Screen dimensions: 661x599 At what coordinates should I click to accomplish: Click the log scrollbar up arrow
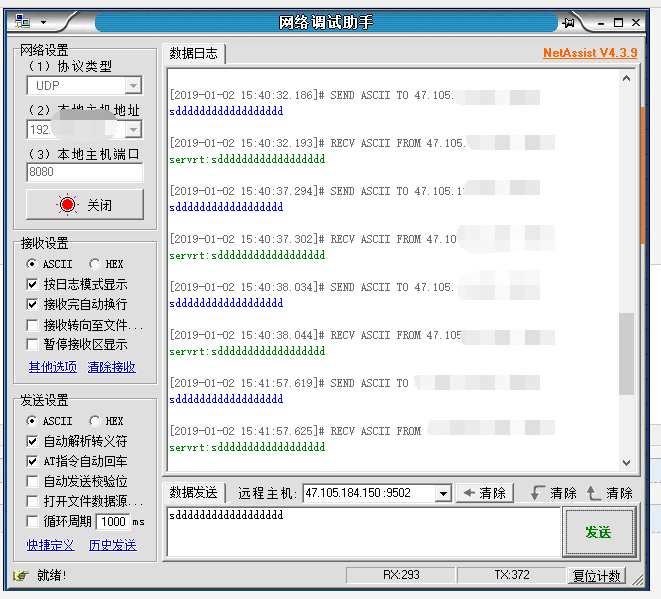point(626,78)
